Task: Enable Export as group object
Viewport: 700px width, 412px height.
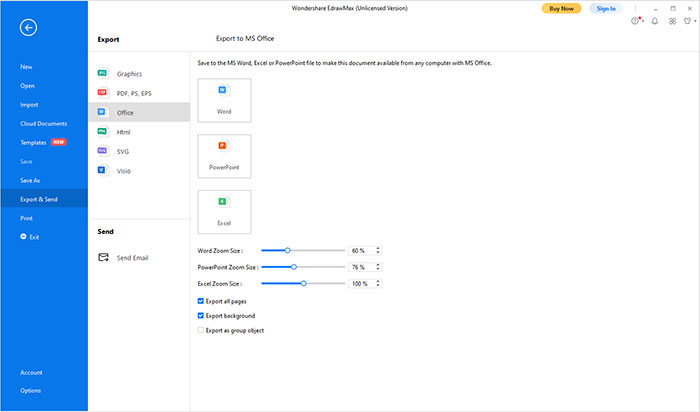Action: tap(201, 330)
